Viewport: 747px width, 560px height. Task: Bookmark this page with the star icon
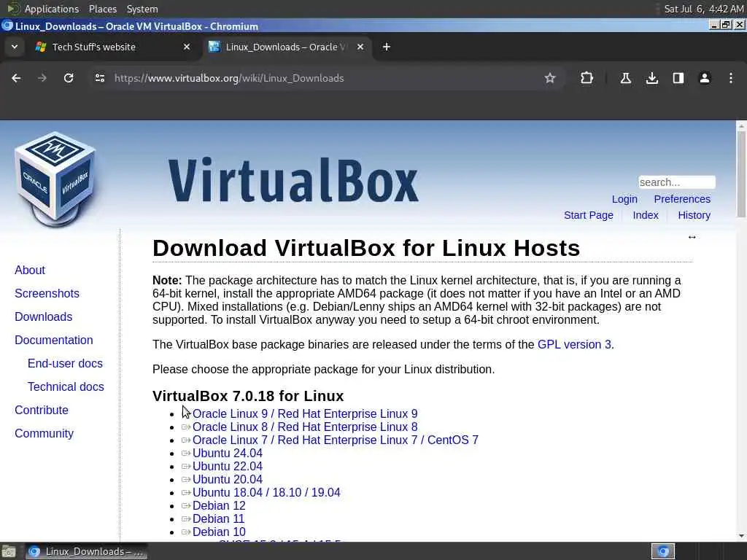click(x=550, y=78)
